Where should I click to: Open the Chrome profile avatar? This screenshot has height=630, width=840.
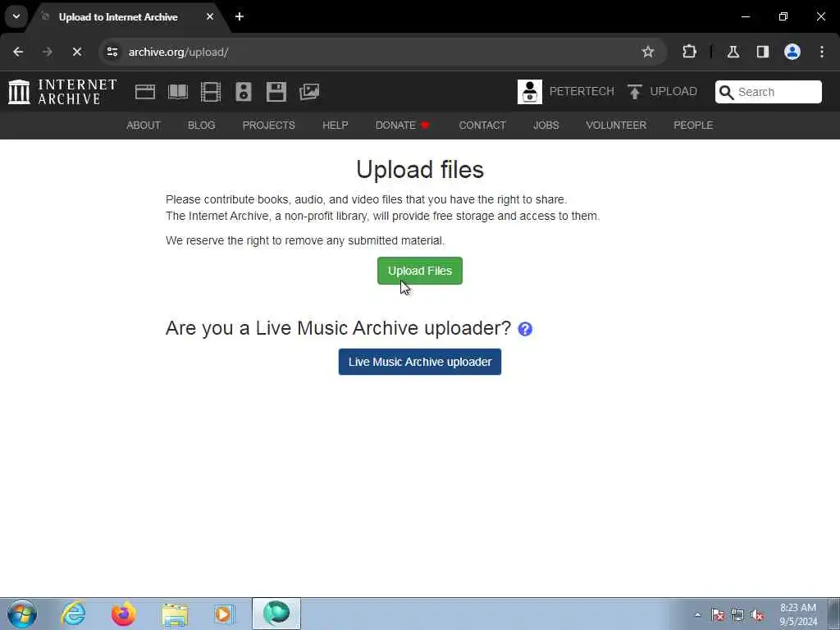792,52
